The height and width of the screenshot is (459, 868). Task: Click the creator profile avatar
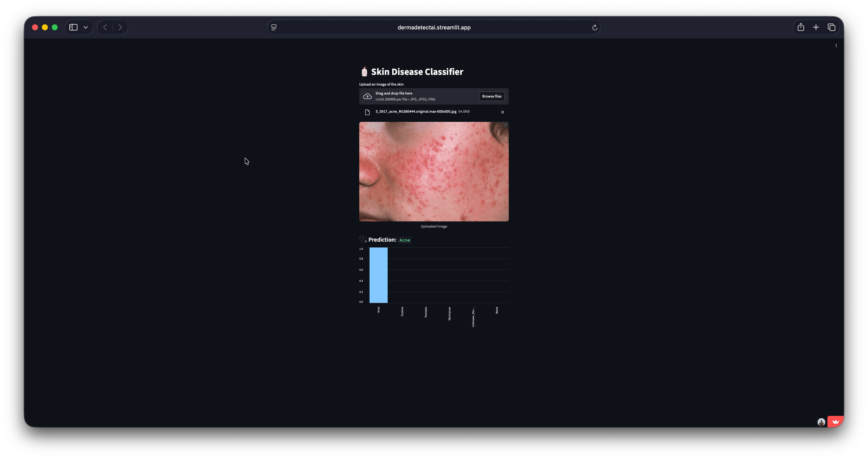821,422
